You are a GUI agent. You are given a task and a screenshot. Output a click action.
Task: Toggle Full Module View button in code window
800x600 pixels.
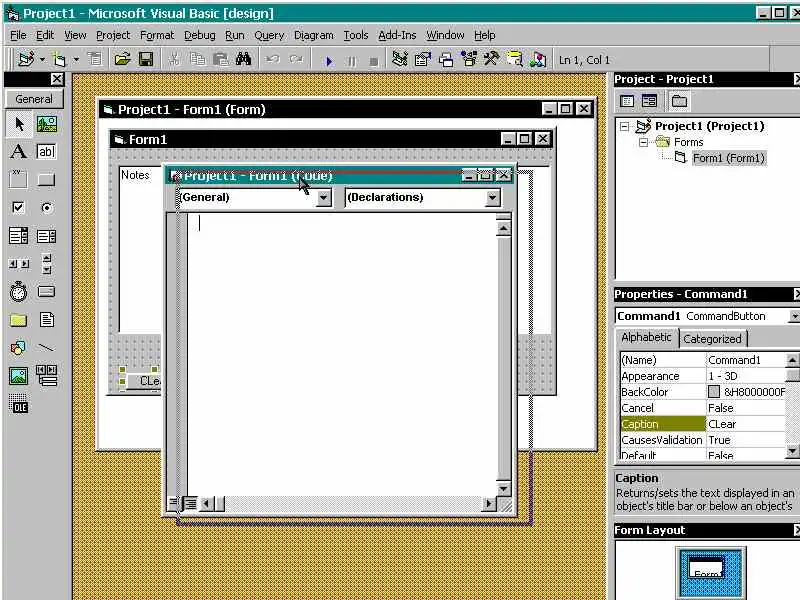(190, 504)
